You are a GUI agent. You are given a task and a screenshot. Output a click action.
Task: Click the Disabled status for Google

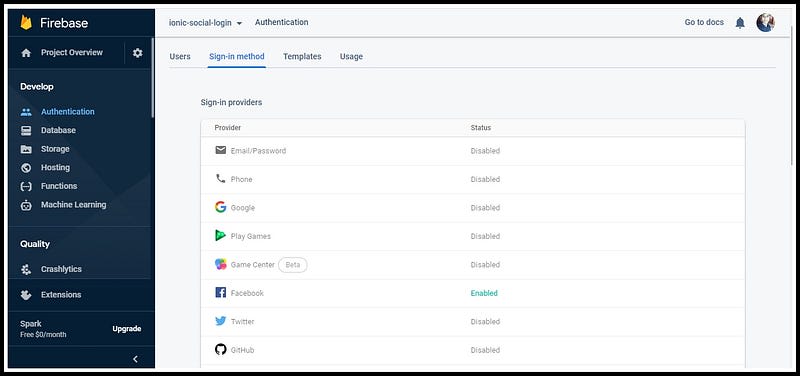pos(485,208)
